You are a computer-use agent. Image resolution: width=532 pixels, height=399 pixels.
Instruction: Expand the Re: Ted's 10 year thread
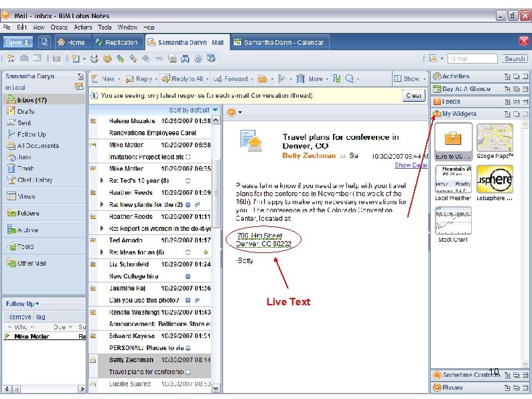tap(101, 180)
